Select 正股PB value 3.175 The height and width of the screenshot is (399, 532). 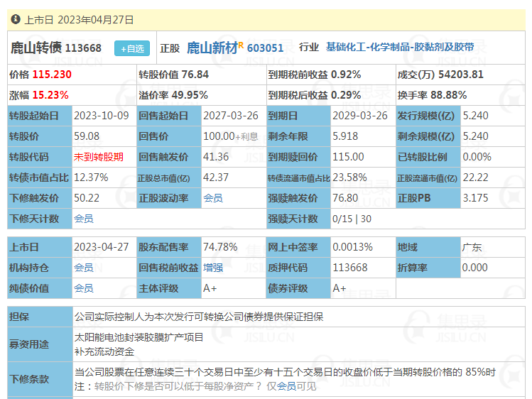475,198
